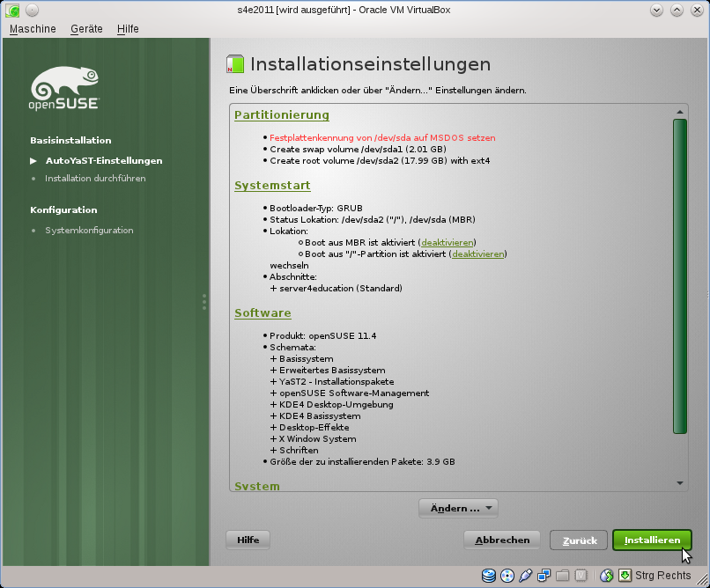Select Systemkonfiguration in sidebar
The height and width of the screenshot is (588, 710).
(89, 231)
